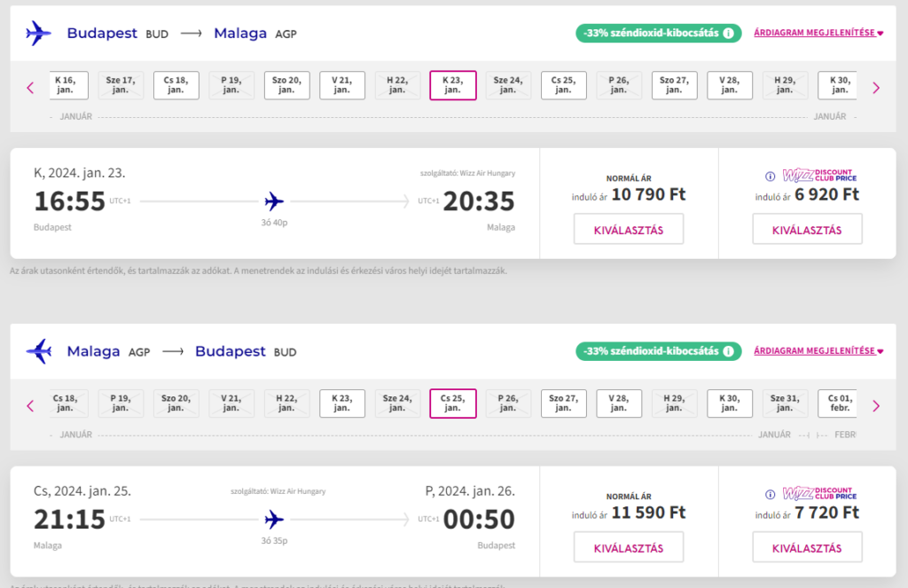Show earlier outbound dates with left arrow

click(31, 88)
